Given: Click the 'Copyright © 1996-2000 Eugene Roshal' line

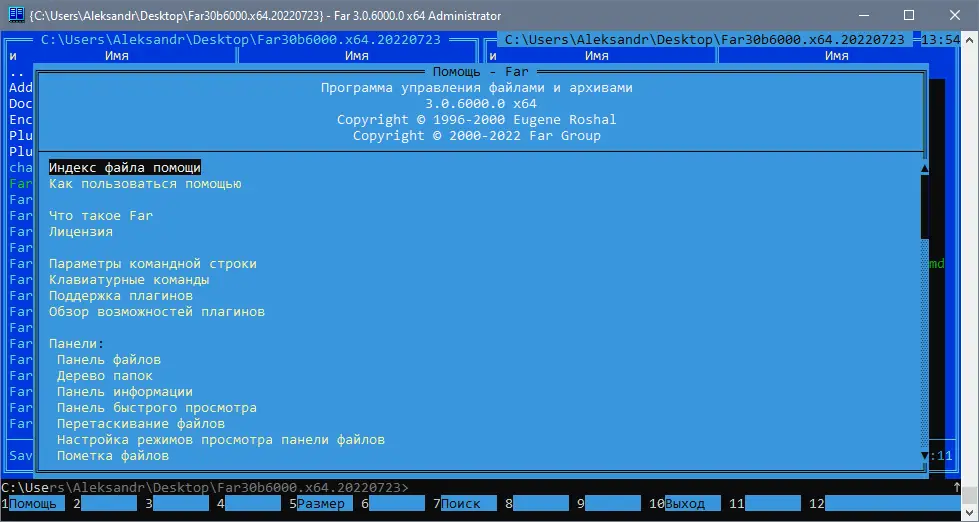Looking at the screenshot, I should click(476, 119).
